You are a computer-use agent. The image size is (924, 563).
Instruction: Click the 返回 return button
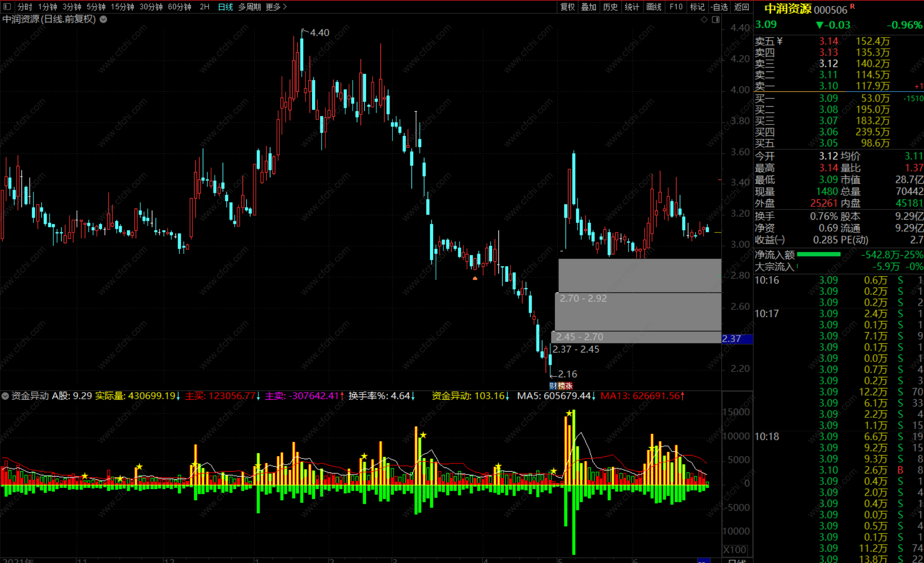[741, 7]
